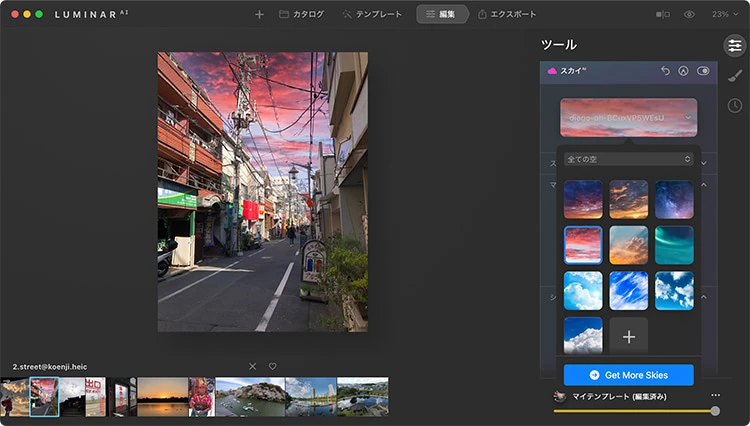Screen dimensions: 750x426
Task: Click the My Template amount slider handle
Action: [715, 411]
